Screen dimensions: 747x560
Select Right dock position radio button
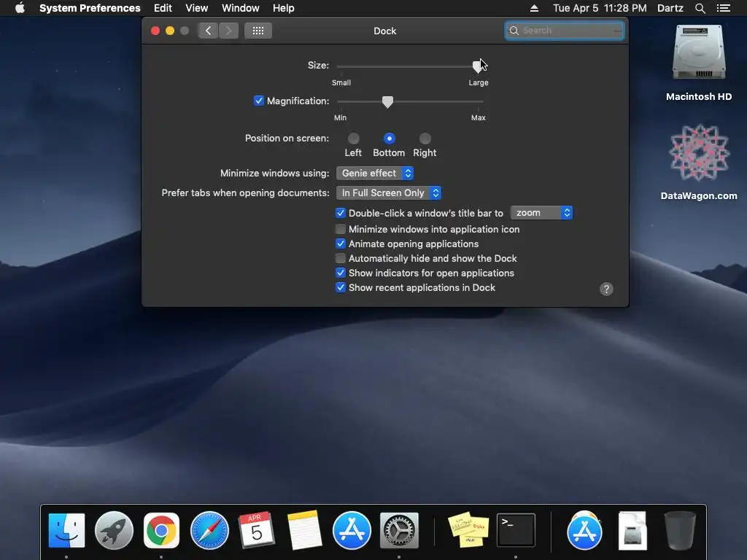425,139
